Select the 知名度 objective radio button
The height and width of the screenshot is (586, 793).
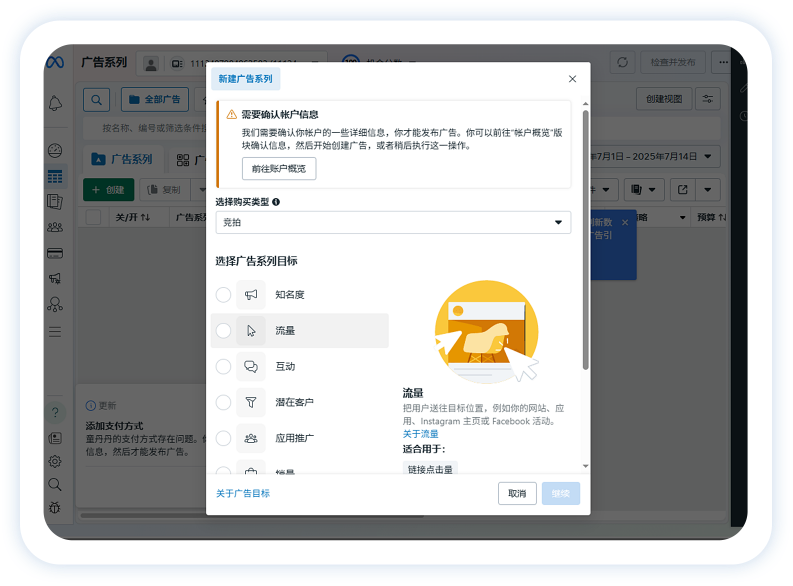pos(223,295)
